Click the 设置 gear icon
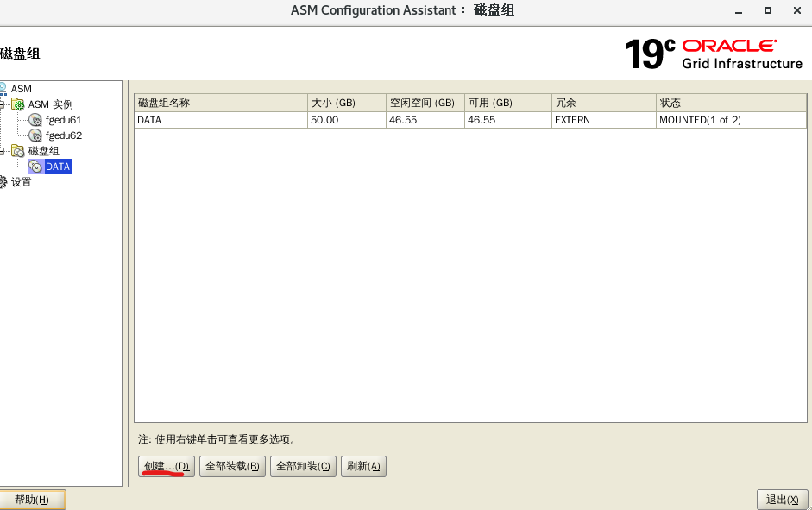This screenshot has height=510, width=812. (x=3, y=182)
